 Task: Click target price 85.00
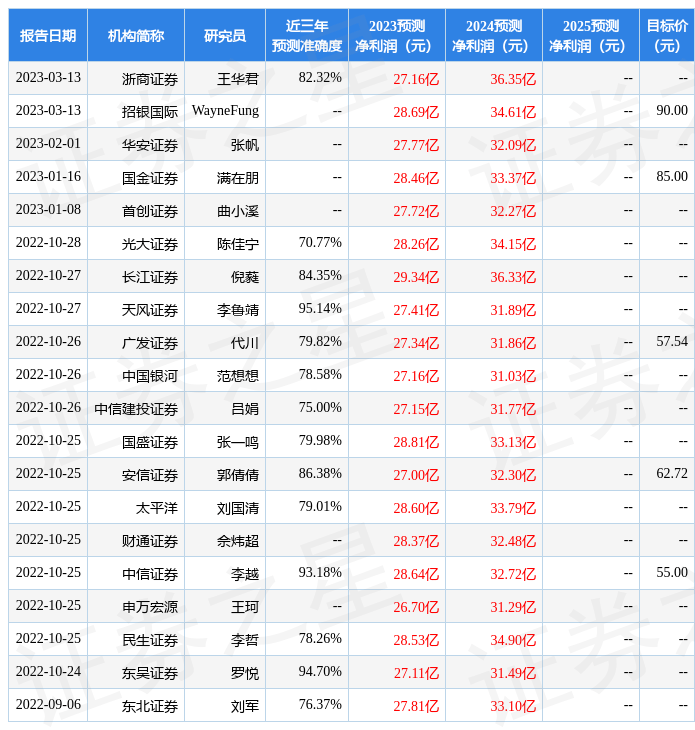point(672,177)
